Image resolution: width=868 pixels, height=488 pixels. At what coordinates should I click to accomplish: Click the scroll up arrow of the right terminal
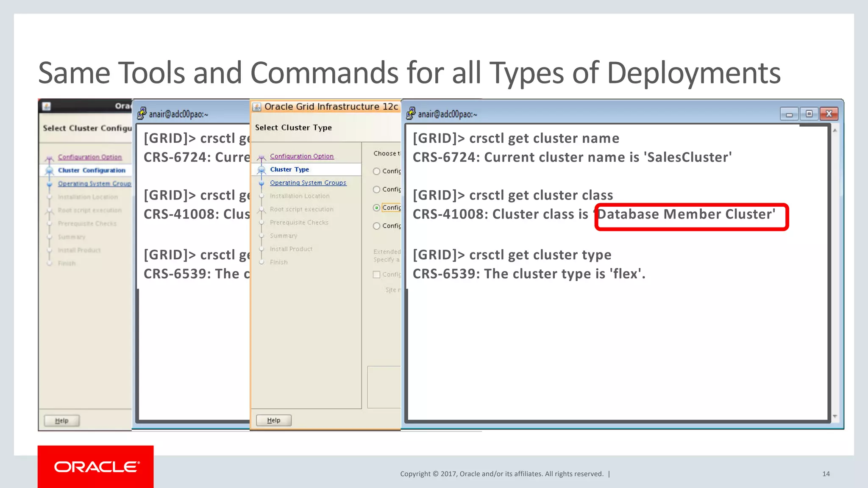point(835,130)
